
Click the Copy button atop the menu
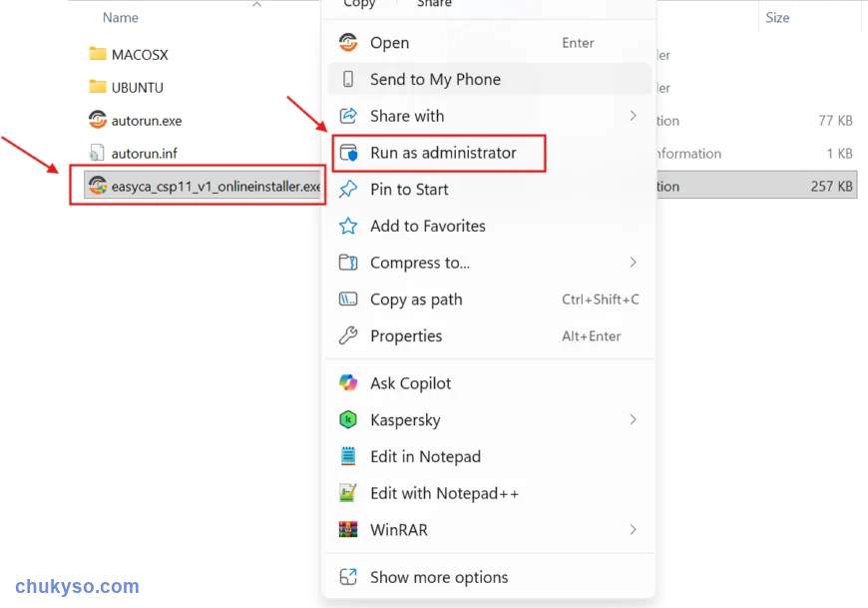tap(359, 4)
